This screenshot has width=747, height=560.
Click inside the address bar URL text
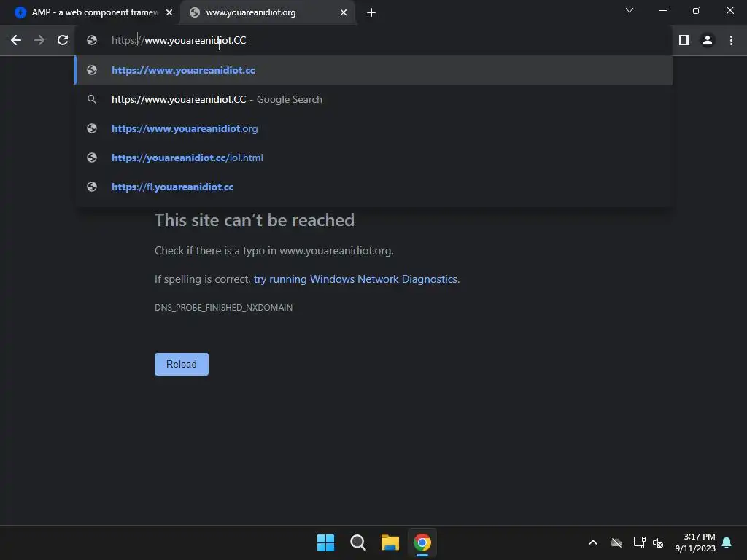tap(179, 41)
